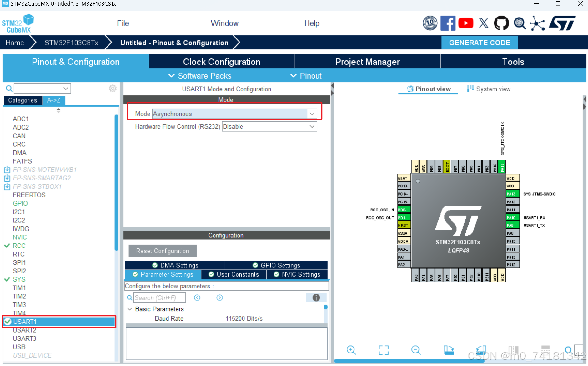
Task: Show parameter info icon
Action: click(x=316, y=297)
